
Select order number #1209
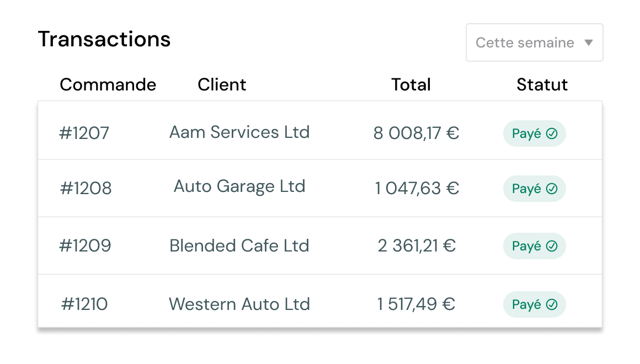point(85,245)
